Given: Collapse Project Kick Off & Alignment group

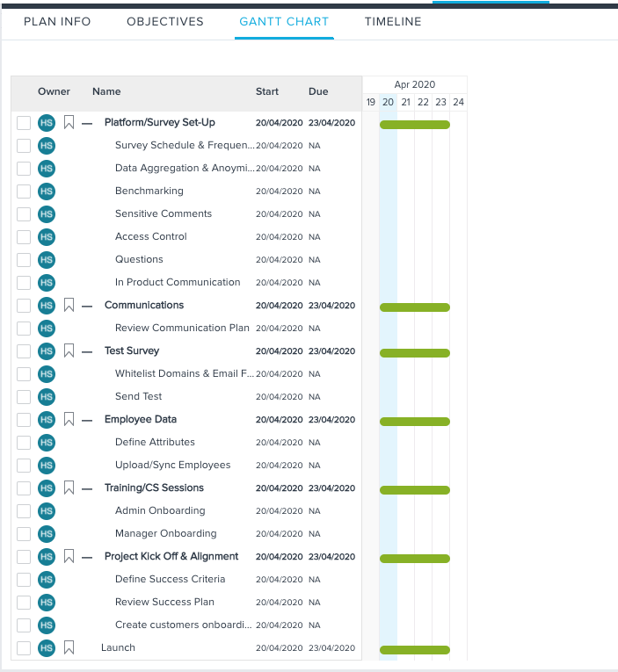Looking at the screenshot, I should 87,558.
